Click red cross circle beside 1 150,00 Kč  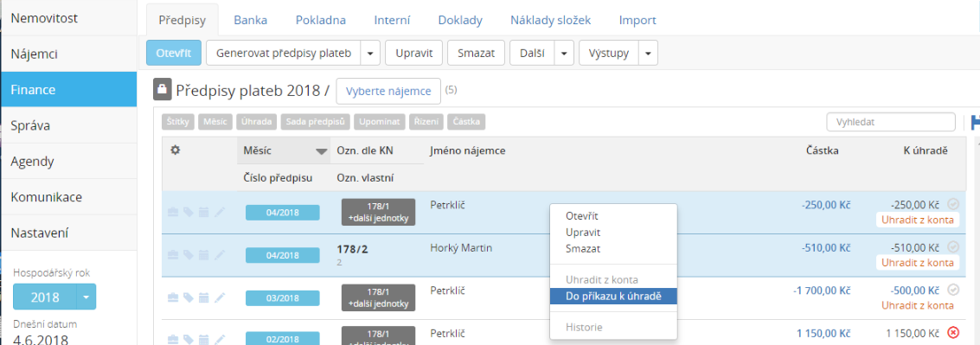953,333
